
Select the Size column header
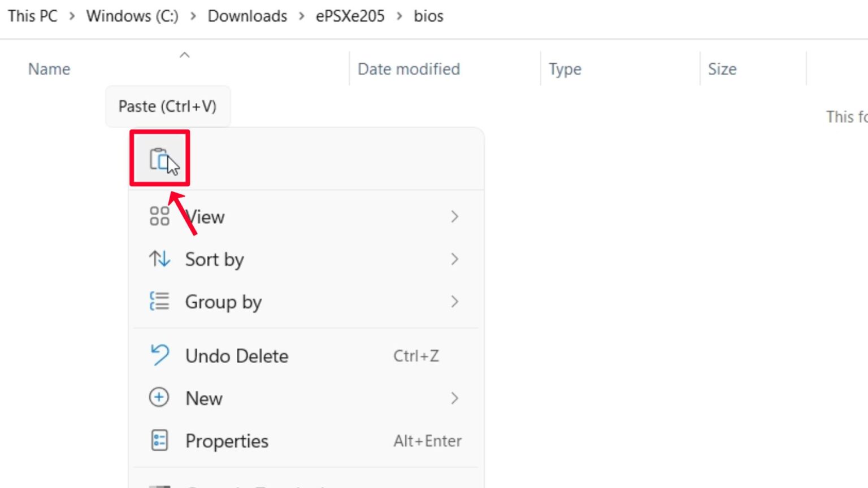pyautogui.click(x=722, y=69)
